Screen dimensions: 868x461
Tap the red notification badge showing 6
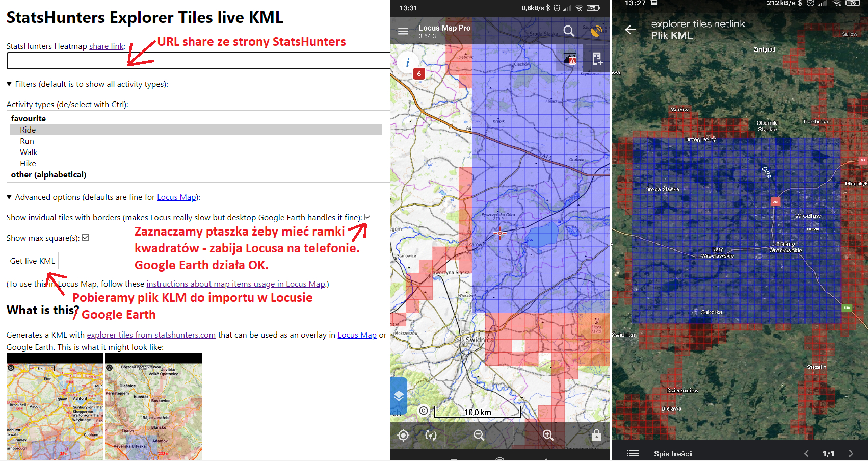point(419,74)
